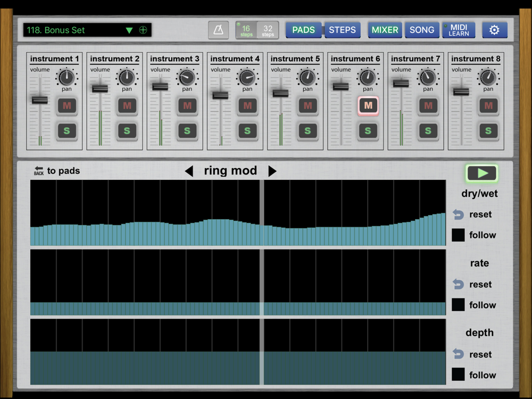Click the metronome icon
Screen dimensions: 532x399
point(218,30)
